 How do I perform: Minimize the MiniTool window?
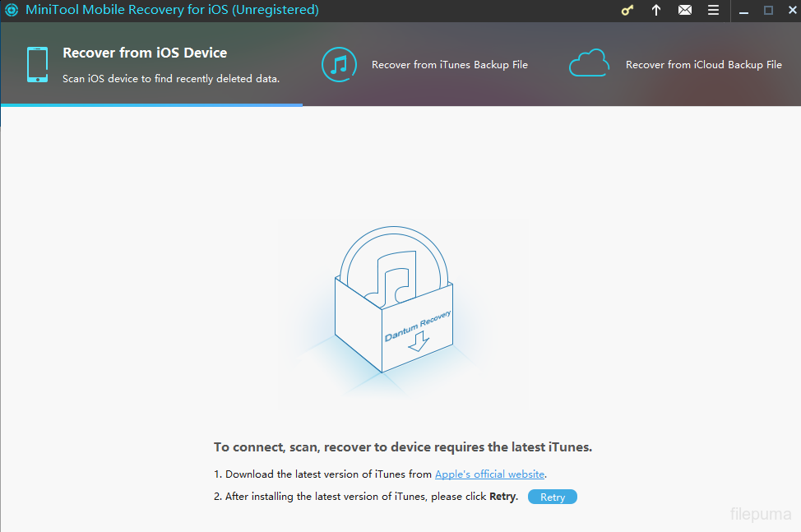coord(743,11)
